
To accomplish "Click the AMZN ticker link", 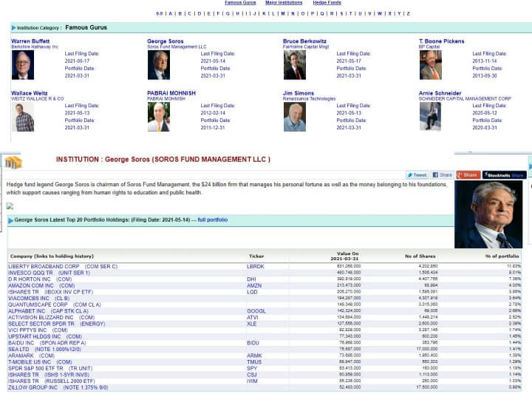I will click(x=254, y=286).
